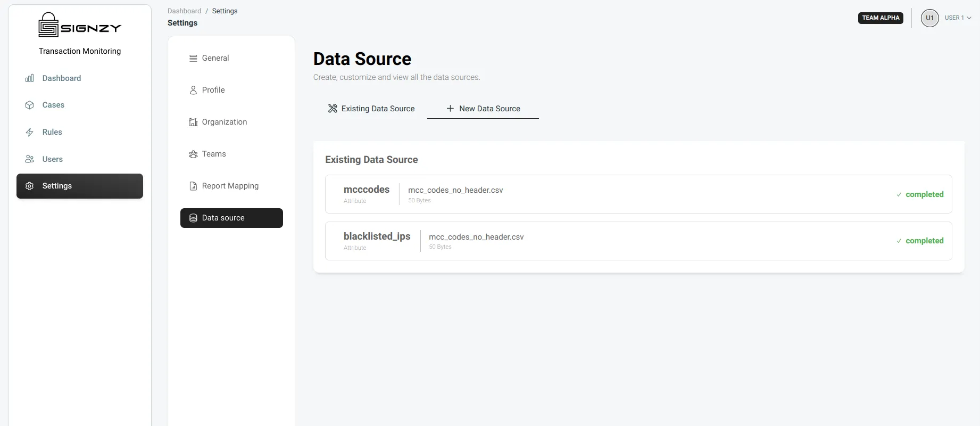Viewport: 980px width, 426px height.
Task: Click the Signzy logo
Action: pos(80,24)
